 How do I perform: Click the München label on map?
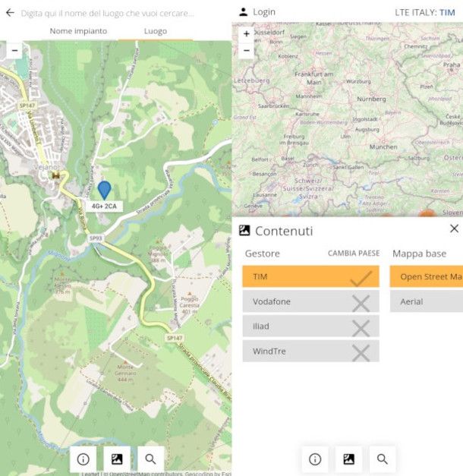coord(383,147)
